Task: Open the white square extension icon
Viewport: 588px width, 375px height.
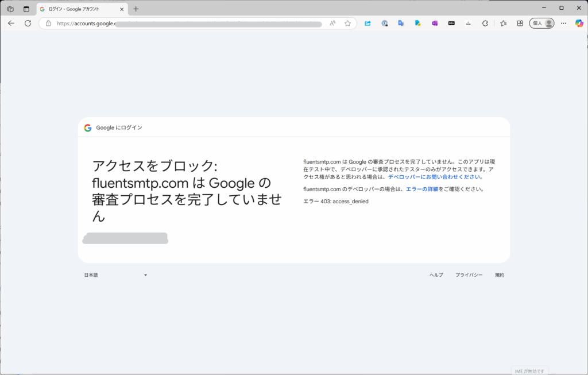Action: [x=468, y=23]
